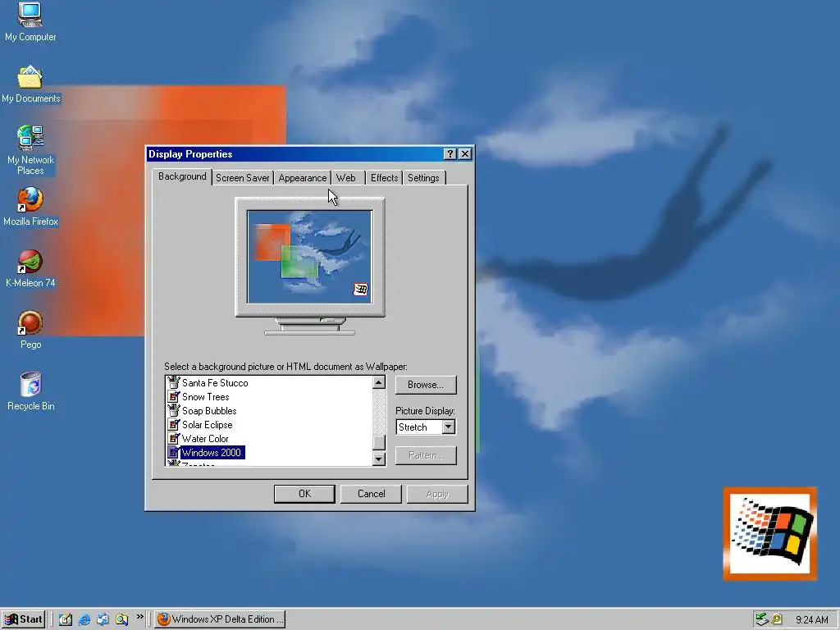Click the Safely Remove Hardware tray icon
Image resolution: width=840 pixels, height=630 pixels.
click(761, 619)
